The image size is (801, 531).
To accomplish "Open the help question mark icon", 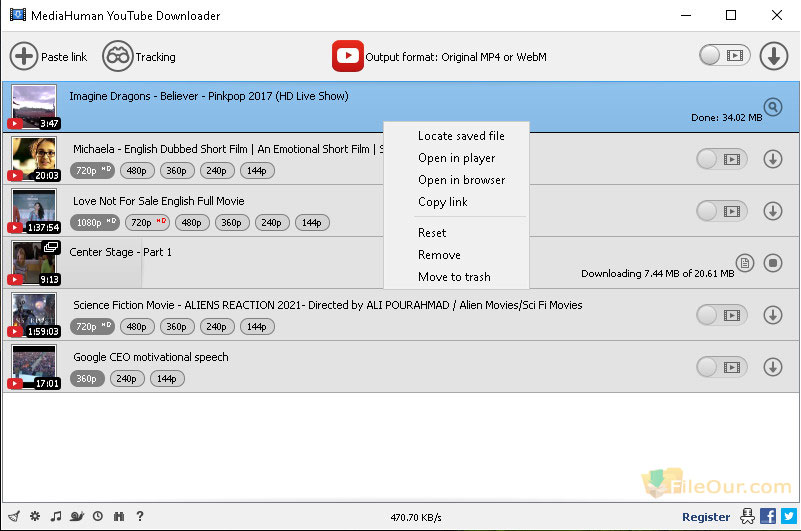I will (x=140, y=516).
